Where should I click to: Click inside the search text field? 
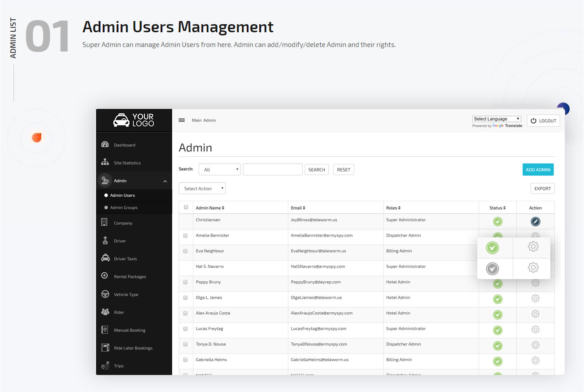pyautogui.click(x=272, y=169)
